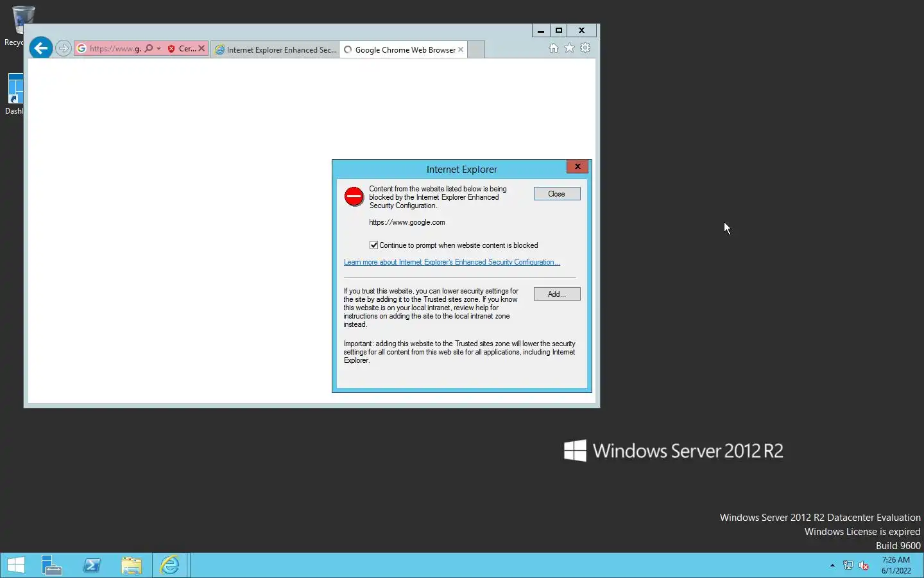Click the red certificate error shield
The height and width of the screenshot is (578, 924).
(x=171, y=49)
